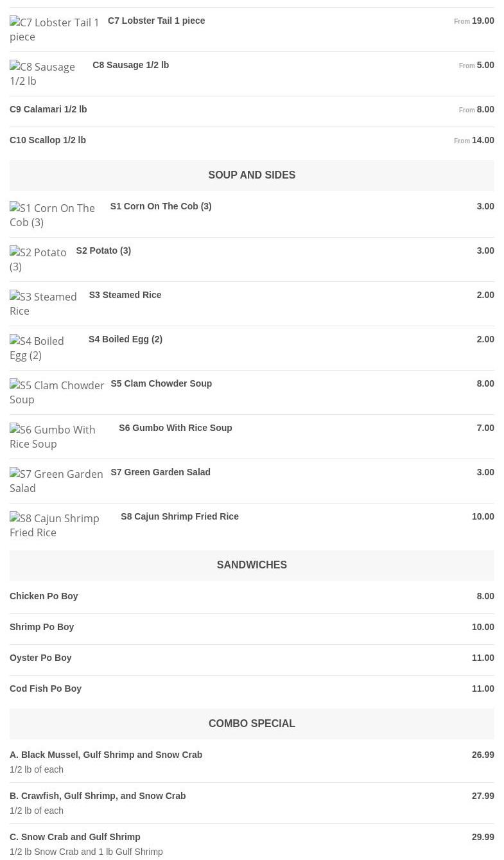This screenshot has height=860, width=504.
Task: Pick the Cod Fish Po Boy sandwich
Action: [x=46, y=689]
